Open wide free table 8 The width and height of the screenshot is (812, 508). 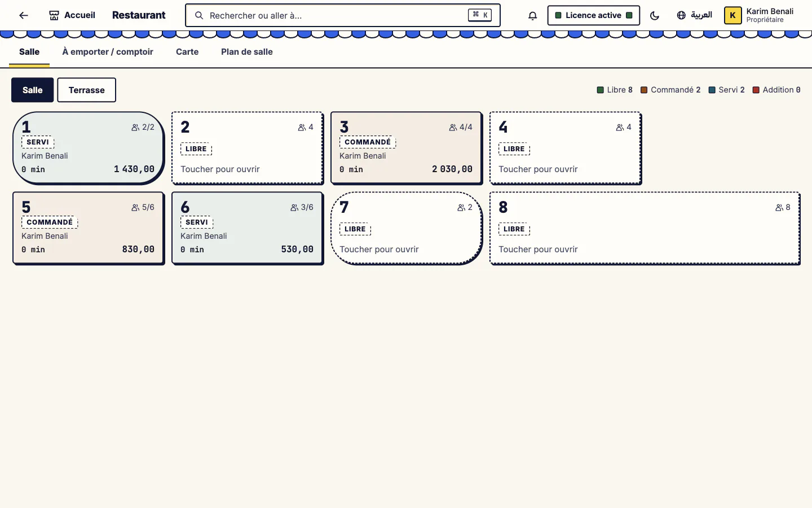tap(645, 228)
